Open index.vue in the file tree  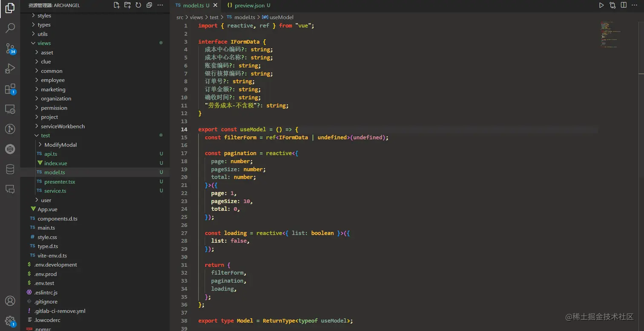(95, 163)
